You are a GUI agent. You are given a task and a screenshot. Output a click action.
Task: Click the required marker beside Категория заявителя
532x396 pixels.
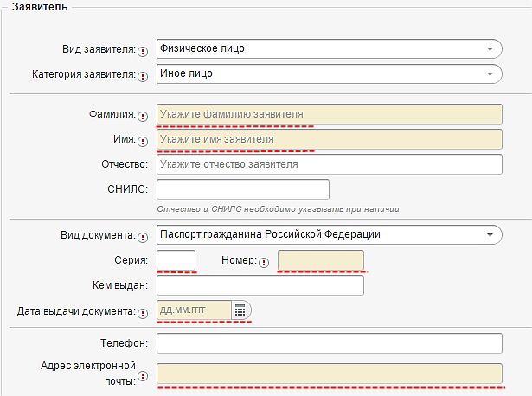coord(143,76)
